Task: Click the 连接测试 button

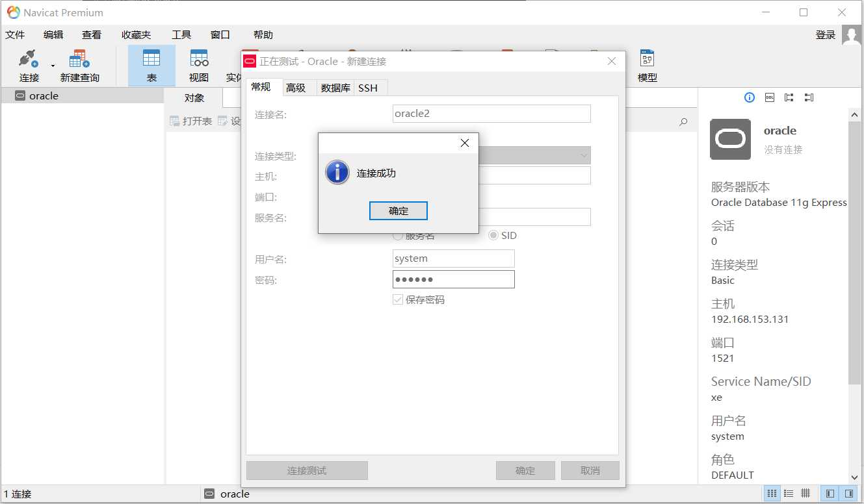Action: click(307, 471)
